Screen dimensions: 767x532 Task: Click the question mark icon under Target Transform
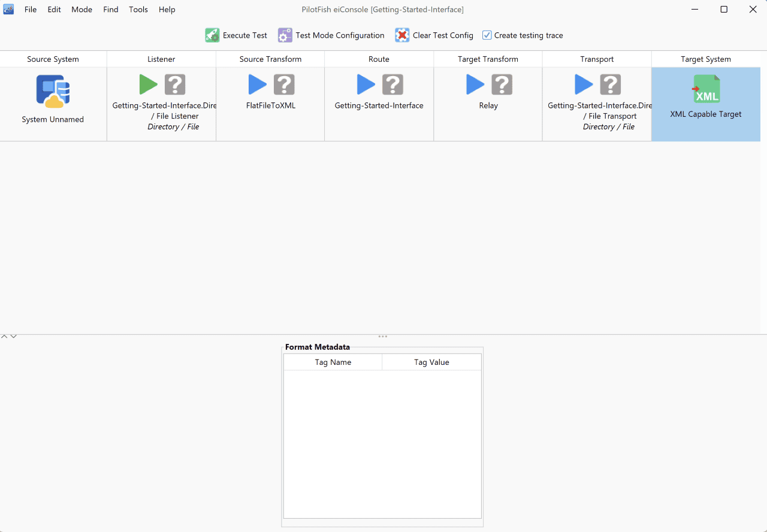tap(502, 84)
